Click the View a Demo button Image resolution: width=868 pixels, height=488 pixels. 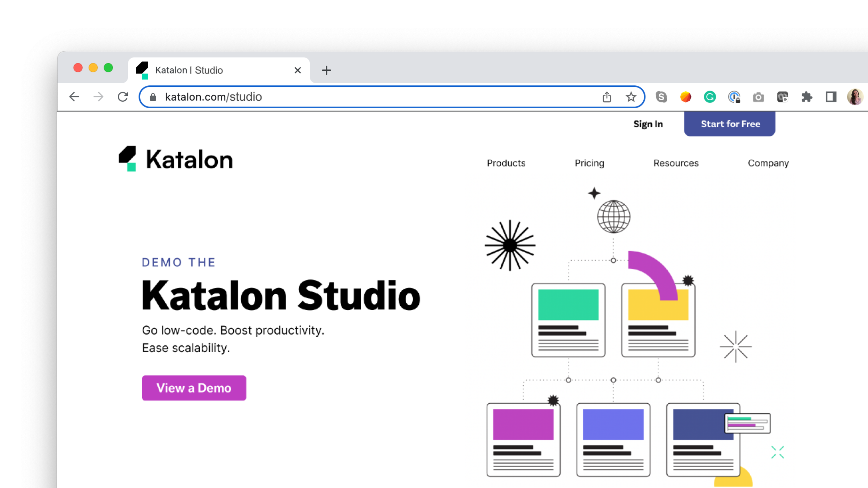(x=194, y=388)
